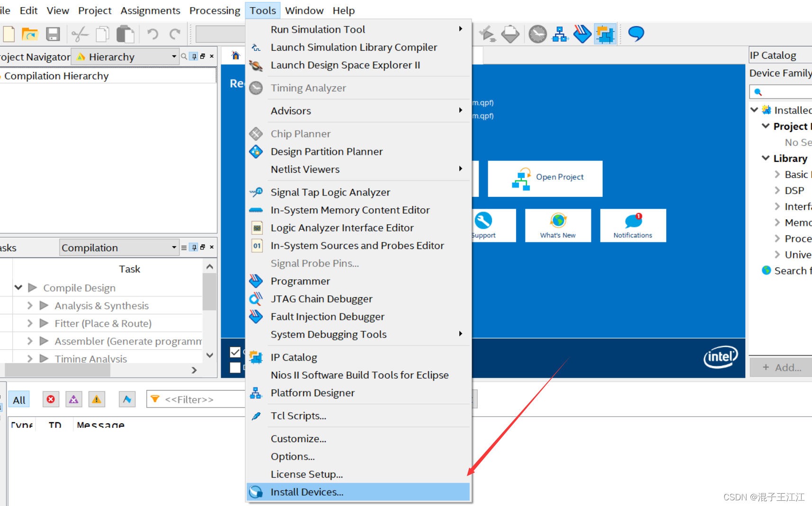
Task: Open Signal Tap Logic Analyzer
Action: pyautogui.click(x=358, y=192)
